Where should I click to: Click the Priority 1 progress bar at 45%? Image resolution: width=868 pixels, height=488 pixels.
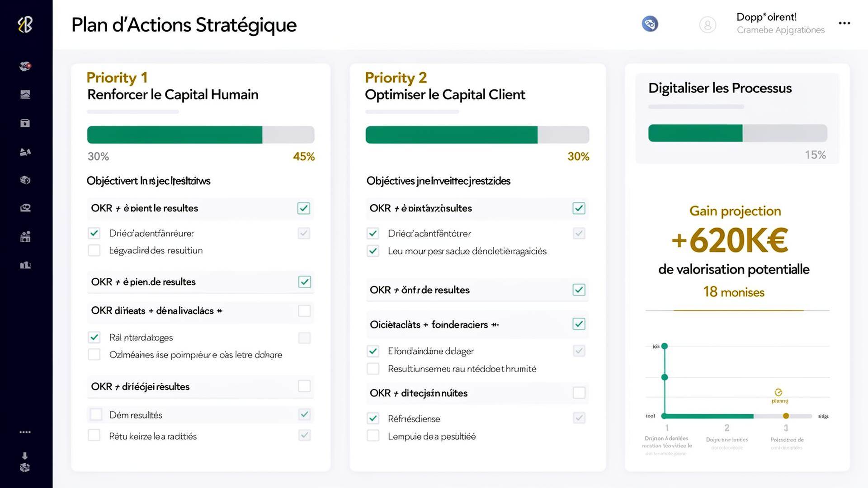[x=200, y=134]
